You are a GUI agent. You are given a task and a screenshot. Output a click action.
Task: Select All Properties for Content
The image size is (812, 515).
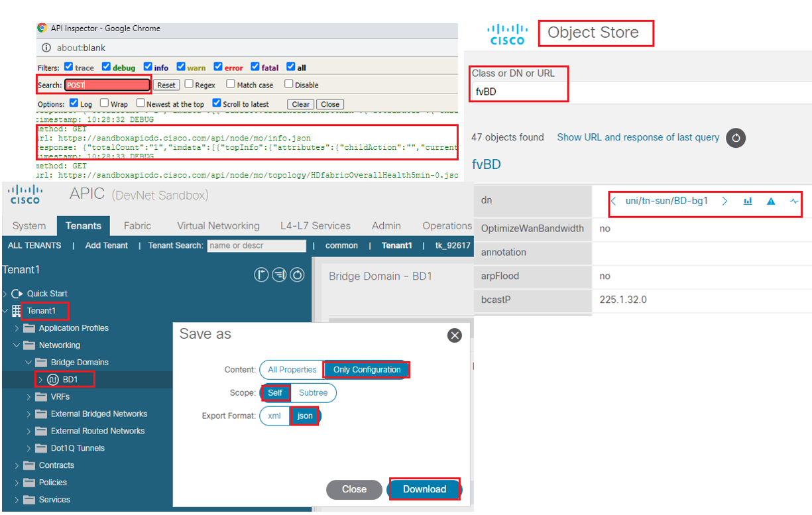292,370
